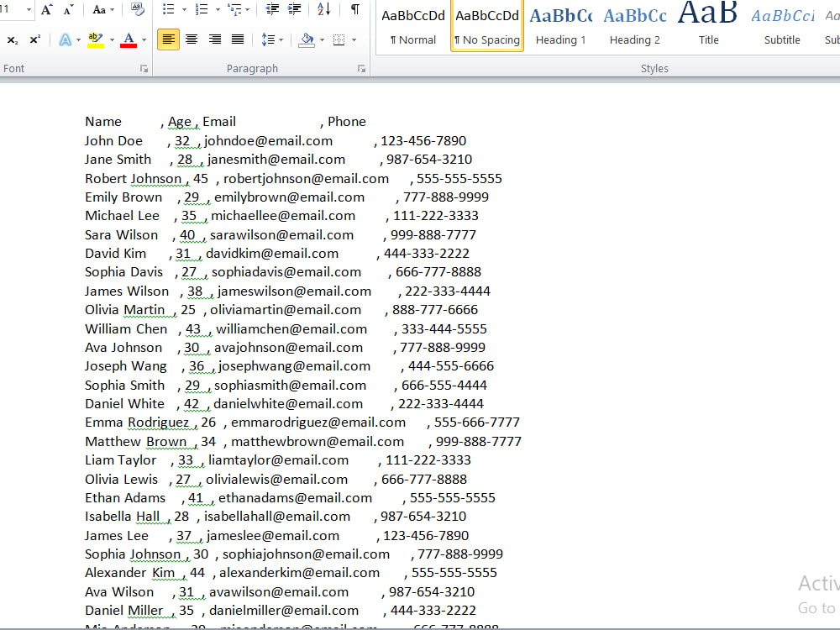Apply the Subtitle style

click(x=782, y=26)
